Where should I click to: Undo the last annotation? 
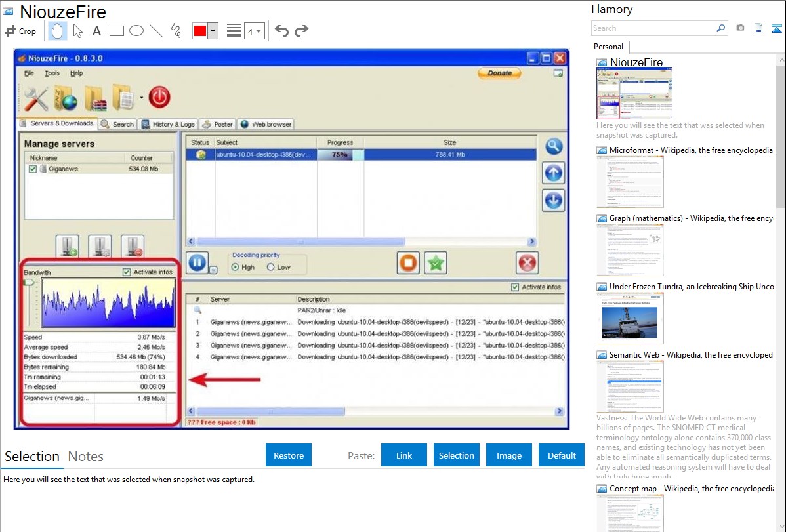(281, 31)
